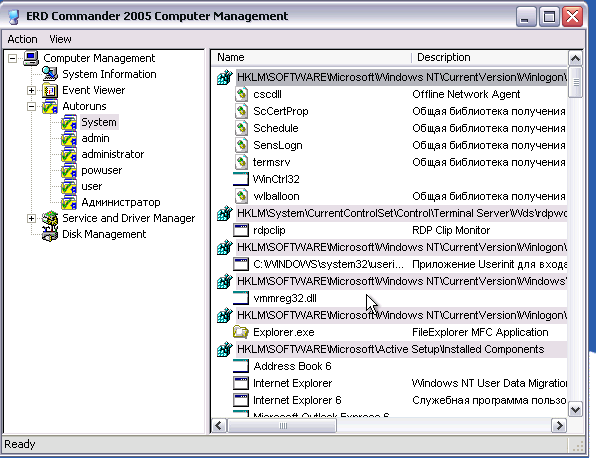Select the powuser autoruns entry
596x458 pixels.
pyautogui.click(x=102, y=170)
